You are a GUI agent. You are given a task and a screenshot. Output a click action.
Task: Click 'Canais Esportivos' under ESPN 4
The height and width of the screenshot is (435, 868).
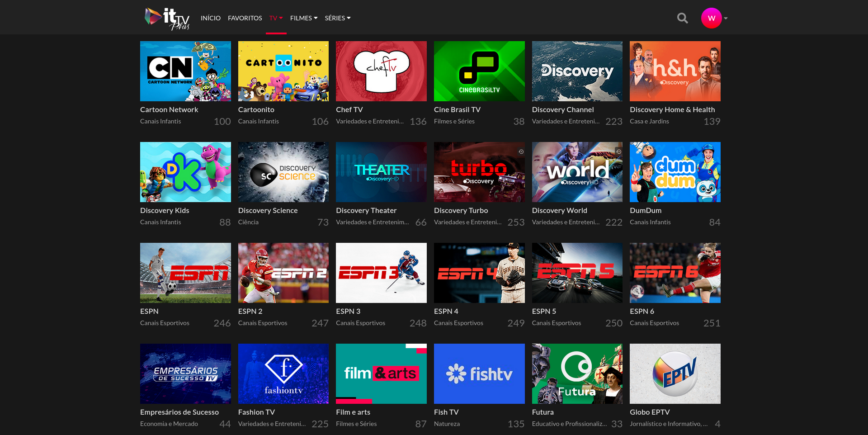click(x=458, y=323)
